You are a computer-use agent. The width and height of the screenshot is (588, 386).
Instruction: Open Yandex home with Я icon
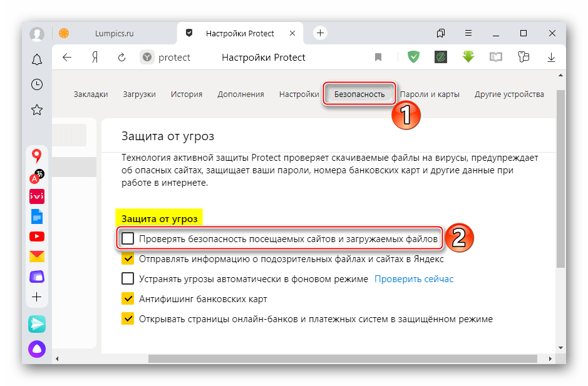coord(95,58)
